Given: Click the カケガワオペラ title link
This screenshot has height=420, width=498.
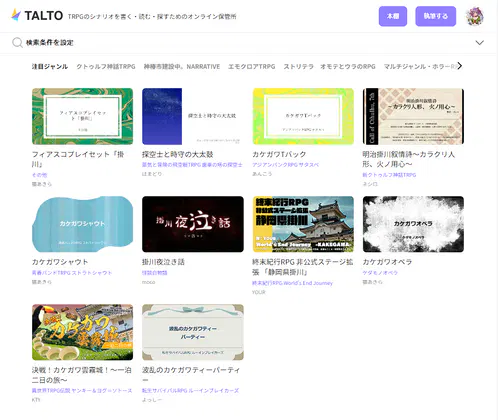Looking at the screenshot, I should pyautogui.click(x=387, y=262).
